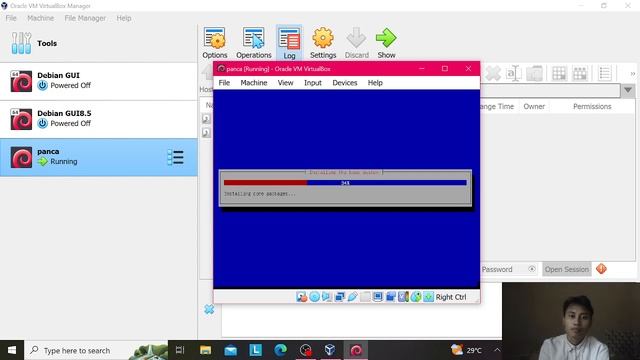Click the audio status icon in VM

point(327,297)
